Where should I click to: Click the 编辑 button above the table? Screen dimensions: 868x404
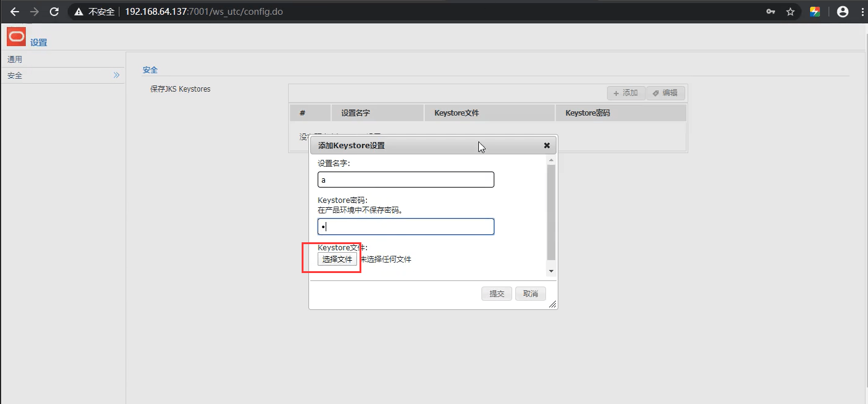click(665, 93)
